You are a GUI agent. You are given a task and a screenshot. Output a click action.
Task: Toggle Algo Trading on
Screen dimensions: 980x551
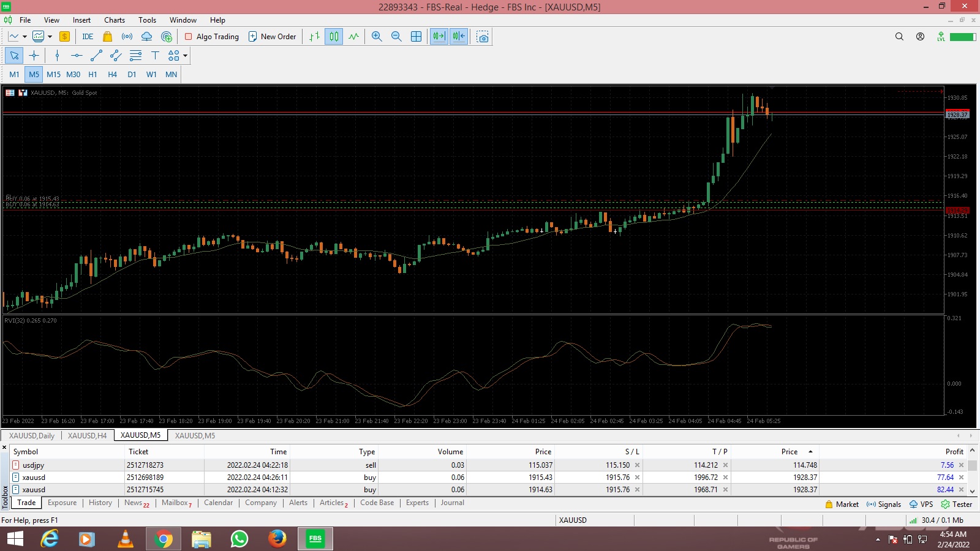tap(212, 37)
